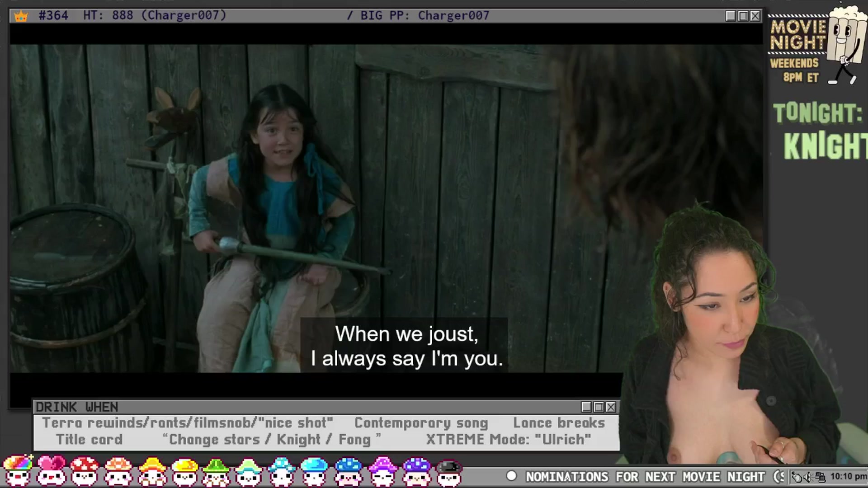Image resolution: width=868 pixels, height=488 pixels.
Task: Maximize the DRINK WHEN window
Action: (599, 407)
